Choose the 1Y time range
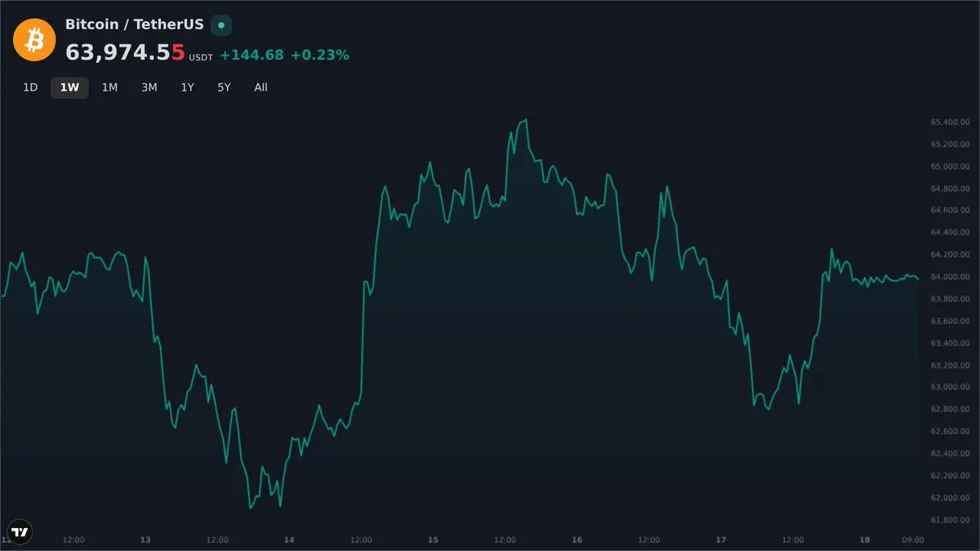 coord(187,87)
